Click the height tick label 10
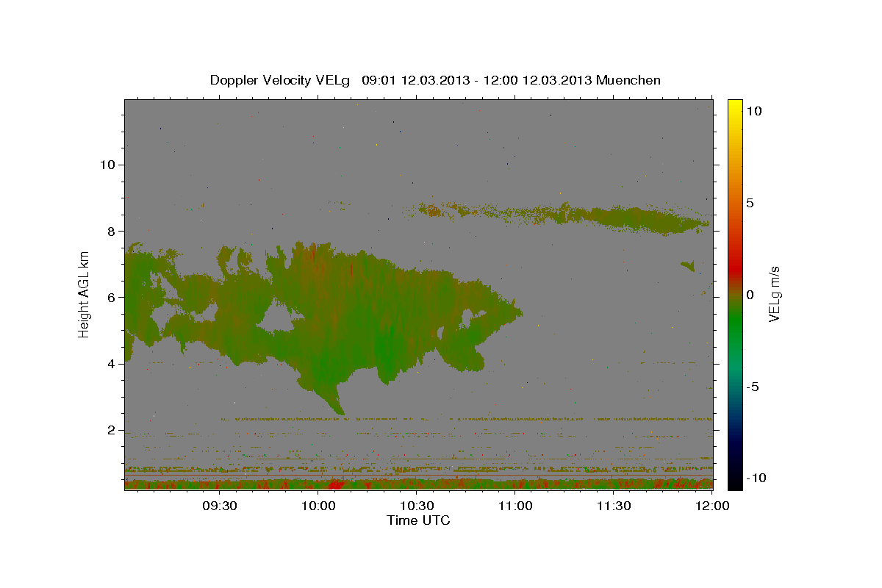The height and width of the screenshot is (588, 882). click(107, 165)
